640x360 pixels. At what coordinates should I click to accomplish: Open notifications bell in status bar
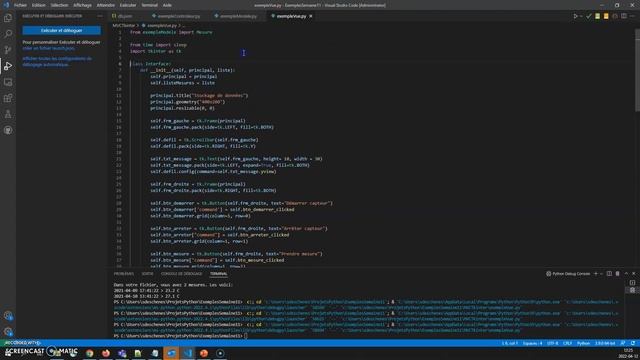point(633,343)
